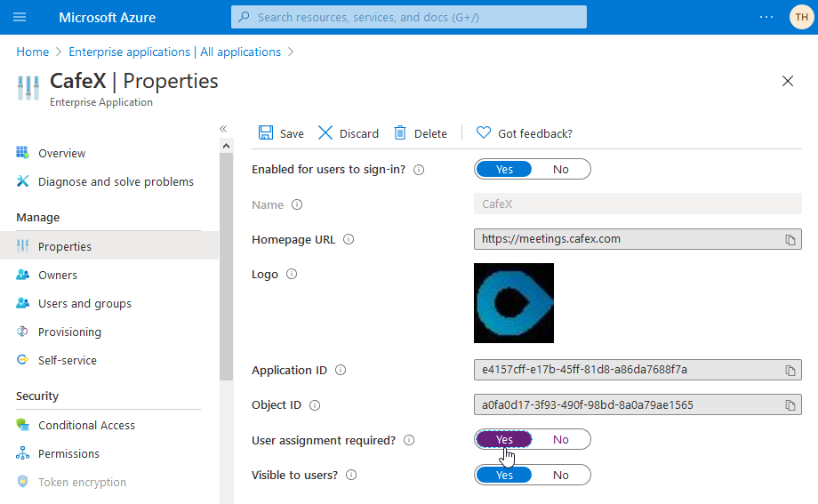Click the Object ID field
The height and width of the screenshot is (504, 818).
pyautogui.click(x=638, y=404)
